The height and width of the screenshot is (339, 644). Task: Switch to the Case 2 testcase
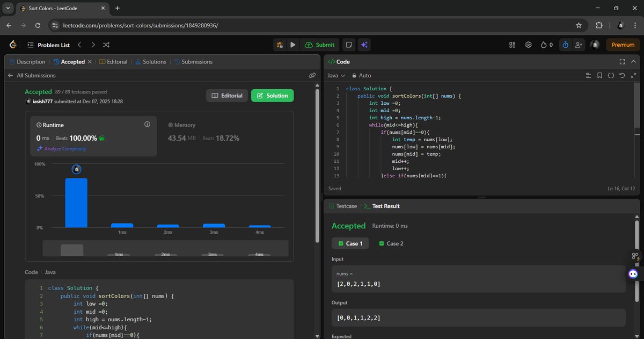click(x=391, y=243)
